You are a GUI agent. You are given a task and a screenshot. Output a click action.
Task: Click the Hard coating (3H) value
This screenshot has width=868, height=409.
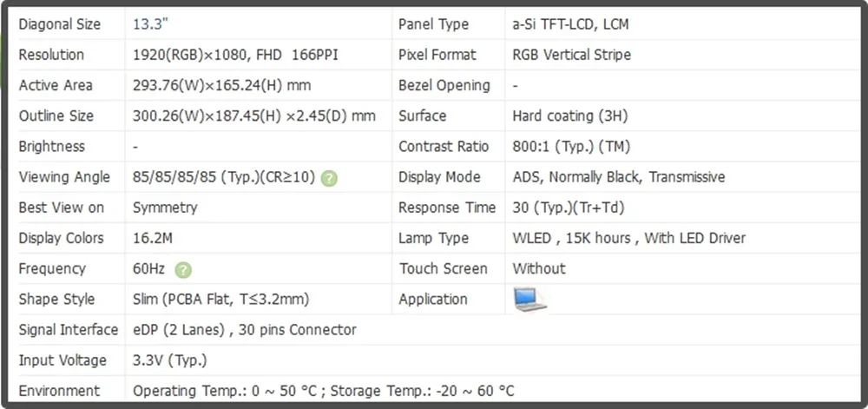point(569,115)
